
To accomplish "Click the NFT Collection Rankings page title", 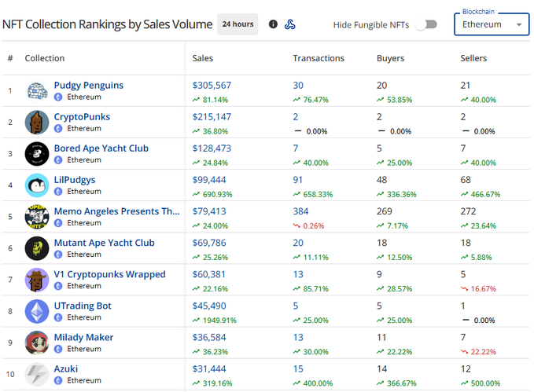I will click(107, 24).
